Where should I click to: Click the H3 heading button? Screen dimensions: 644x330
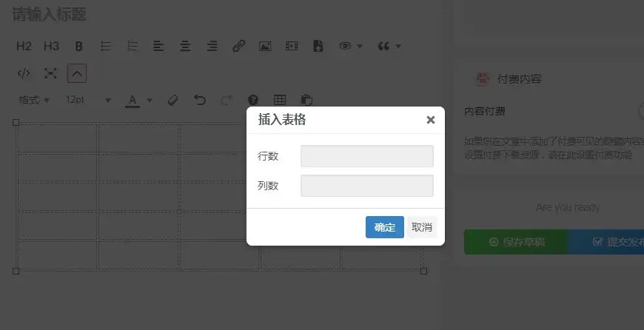tap(51, 46)
